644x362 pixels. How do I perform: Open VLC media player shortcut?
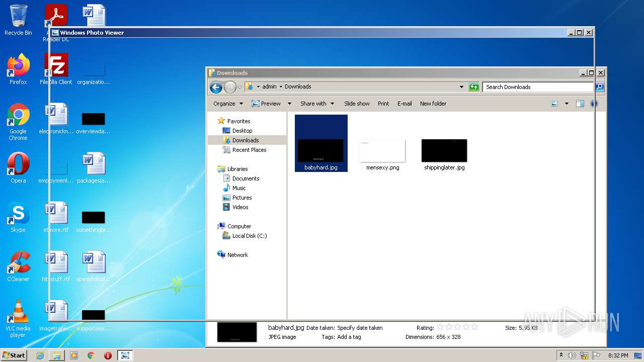(x=18, y=319)
